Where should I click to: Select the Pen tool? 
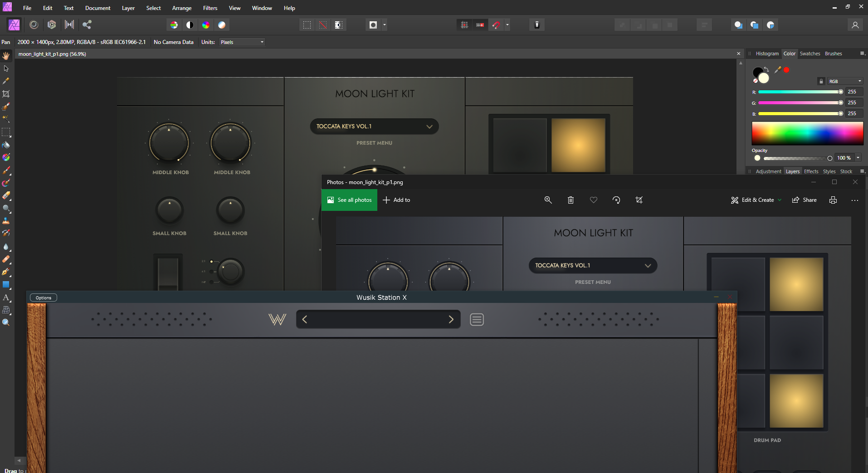pos(6,272)
